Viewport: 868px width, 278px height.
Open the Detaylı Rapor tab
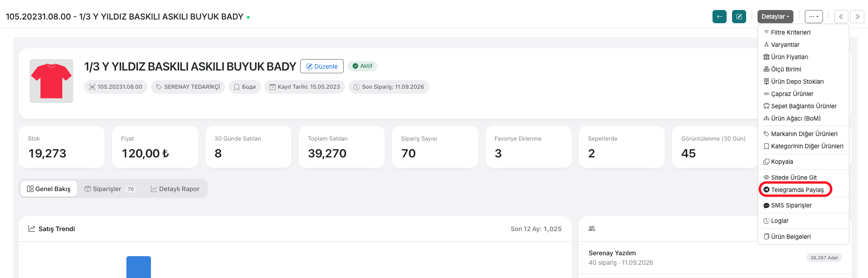pyautogui.click(x=175, y=189)
